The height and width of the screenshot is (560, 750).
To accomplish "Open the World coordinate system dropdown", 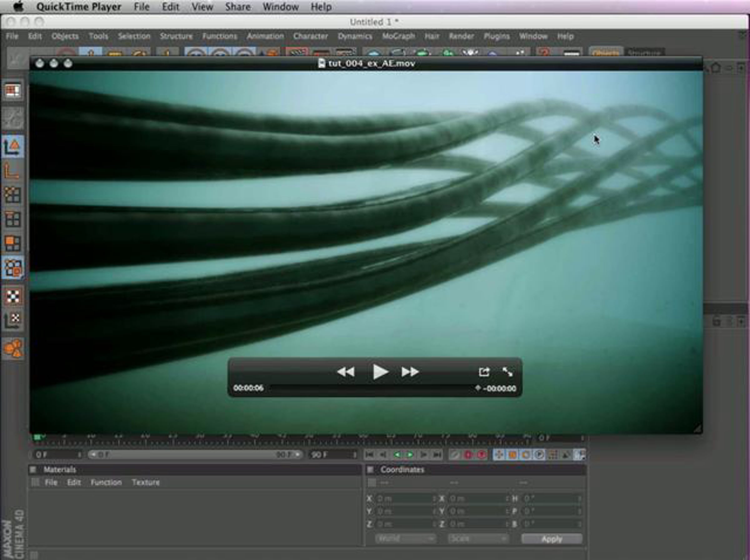I will 405,538.
